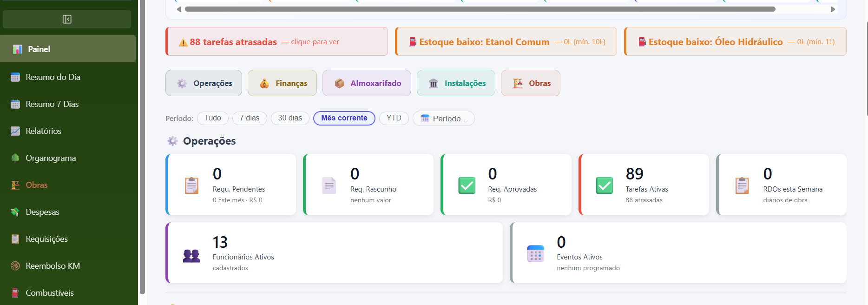Select 30 dias period filter
The height and width of the screenshot is (305, 868).
tap(290, 118)
